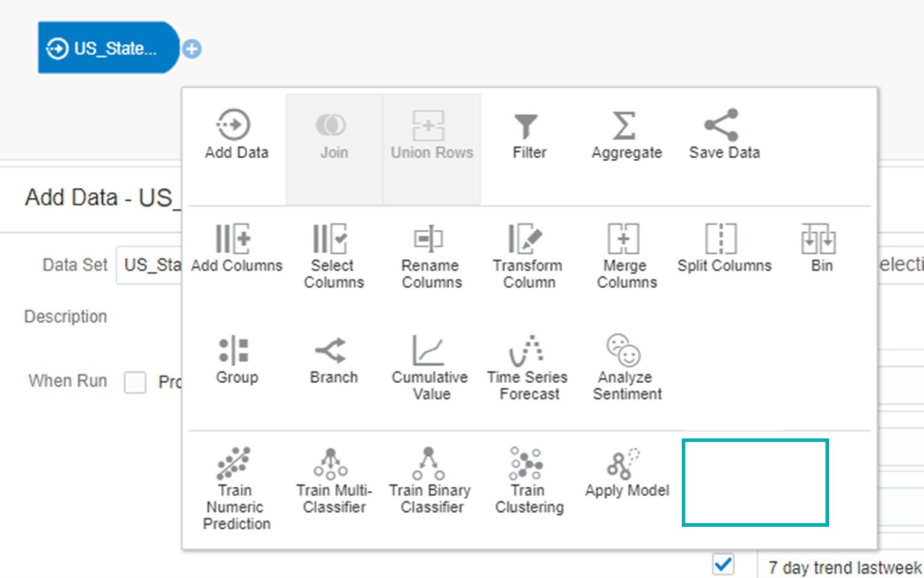Image resolution: width=924 pixels, height=578 pixels.
Task: Select the Add Data step icon
Action: [233, 125]
